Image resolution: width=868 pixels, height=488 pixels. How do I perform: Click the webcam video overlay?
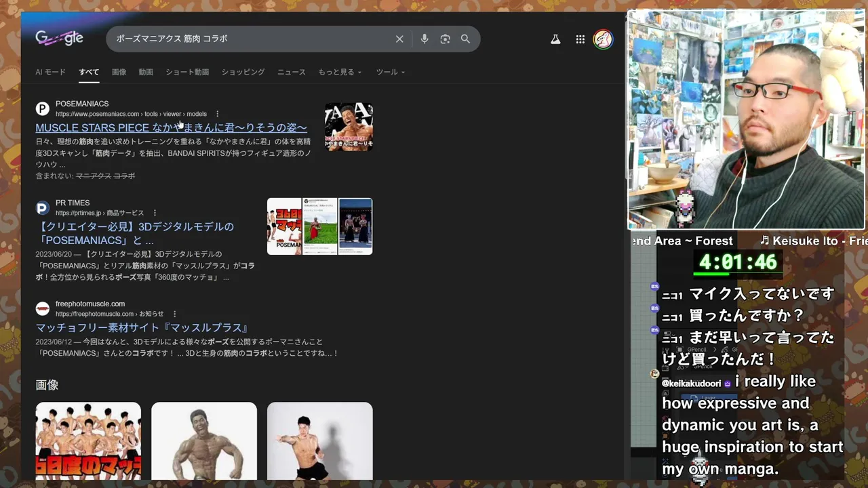click(x=747, y=119)
